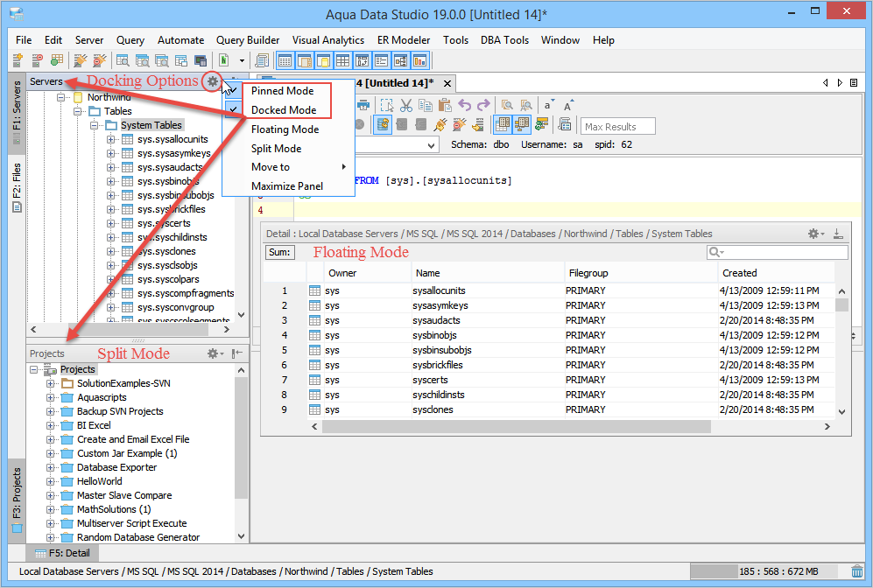Click the lowercase 'a' decrease font icon

point(548,105)
